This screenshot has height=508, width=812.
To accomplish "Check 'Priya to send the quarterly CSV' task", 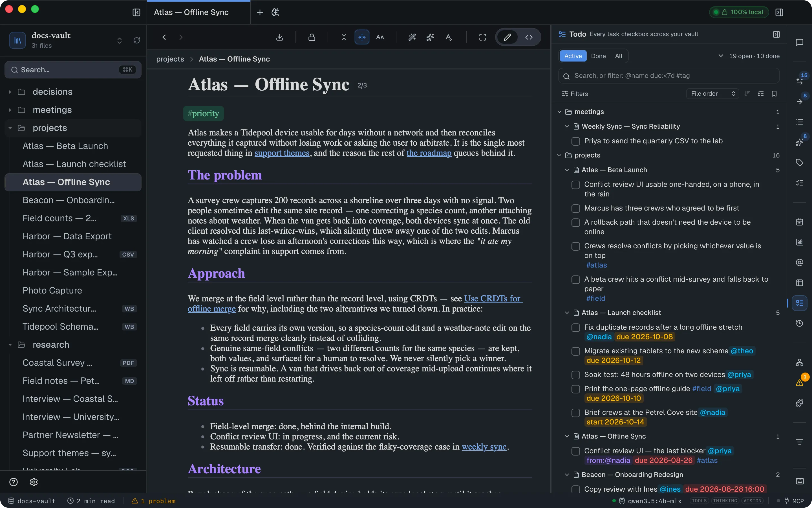I will tap(576, 141).
